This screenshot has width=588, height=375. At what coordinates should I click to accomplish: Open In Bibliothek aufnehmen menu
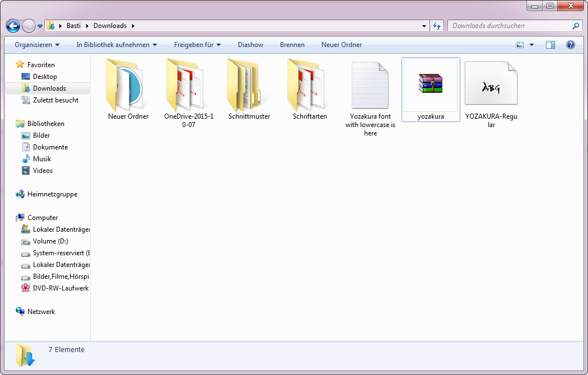116,45
